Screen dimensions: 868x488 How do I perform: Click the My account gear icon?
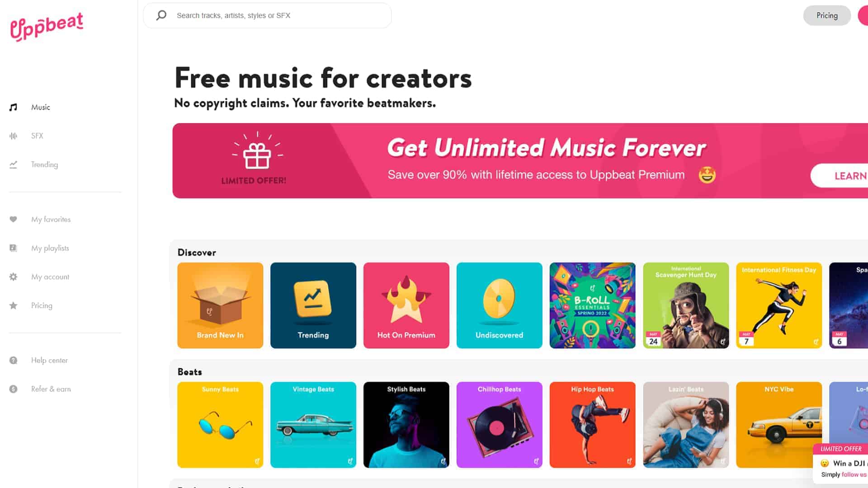point(14,277)
